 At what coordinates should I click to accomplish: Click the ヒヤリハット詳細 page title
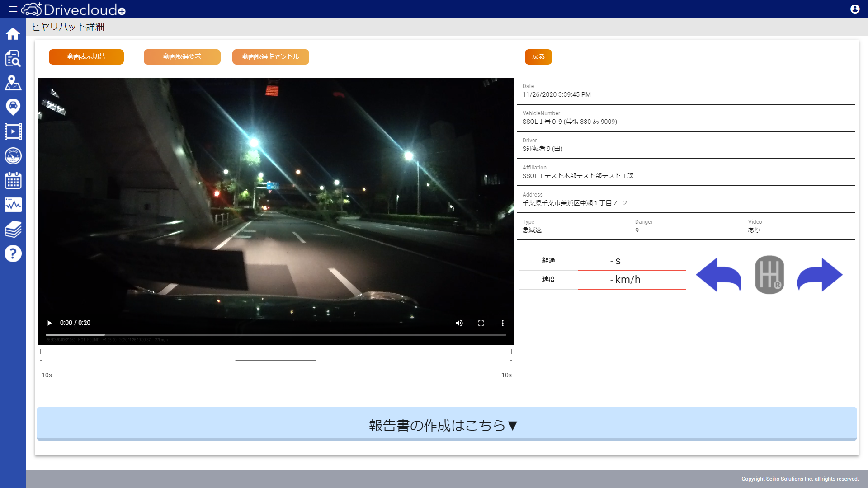(x=68, y=27)
